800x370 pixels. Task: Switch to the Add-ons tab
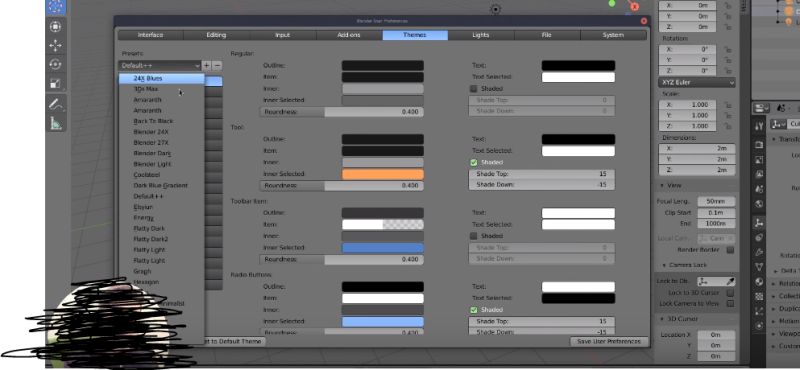click(x=349, y=35)
